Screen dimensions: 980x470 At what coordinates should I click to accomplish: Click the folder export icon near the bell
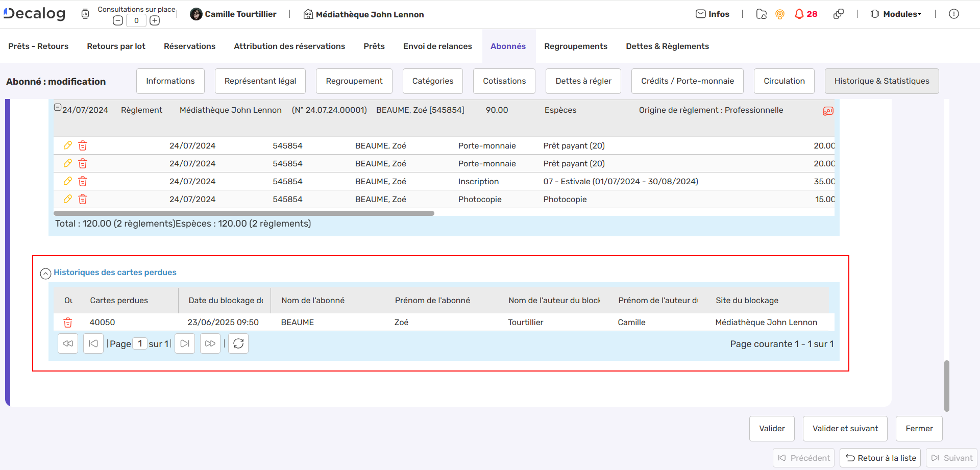[x=761, y=15]
